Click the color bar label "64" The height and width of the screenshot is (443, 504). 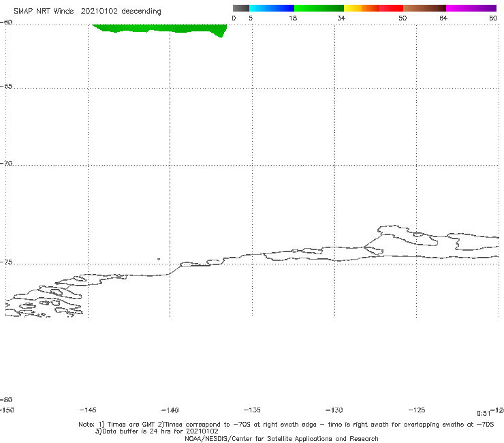(x=443, y=18)
